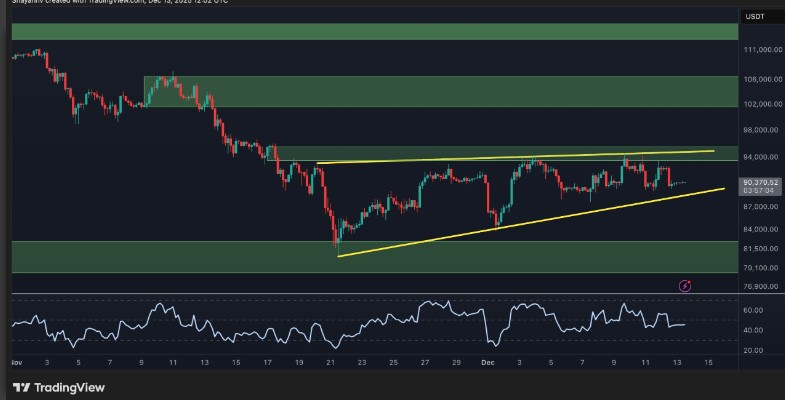Click the Dec label on time axis

[x=489, y=360]
